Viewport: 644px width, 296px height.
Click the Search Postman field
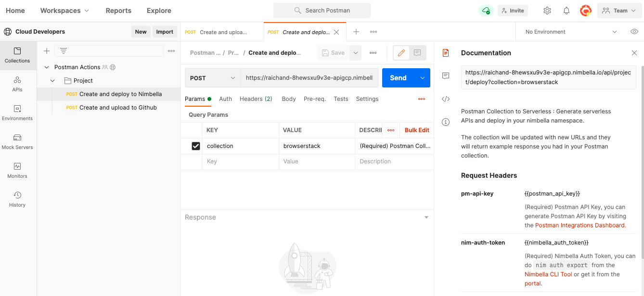click(322, 11)
